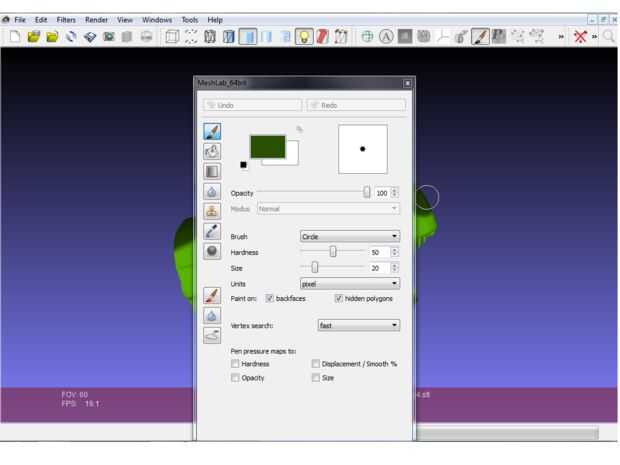This screenshot has width=620, height=465.
Task: Open the Vertex search dropdown showing fast
Action: [x=359, y=325]
